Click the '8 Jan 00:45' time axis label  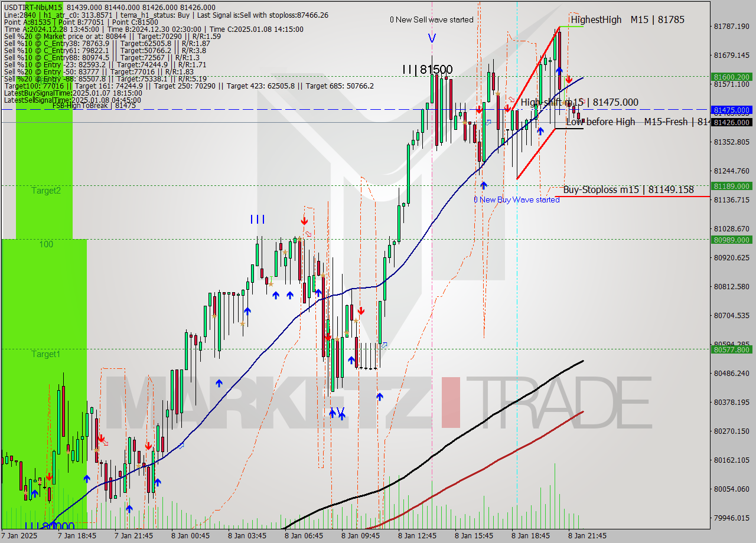pyautogui.click(x=190, y=536)
